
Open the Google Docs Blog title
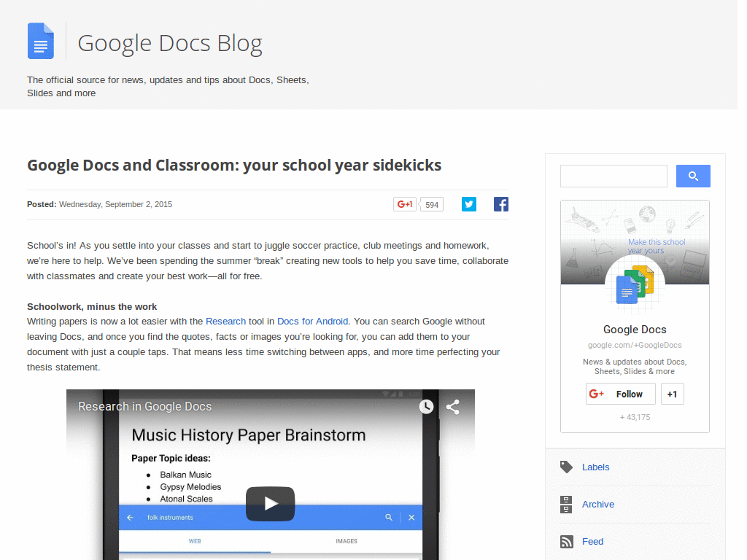(170, 43)
